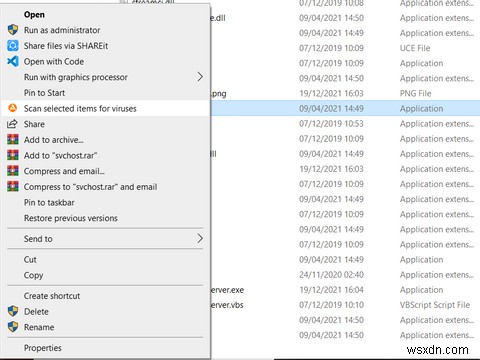Image resolution: width=480 pixels, height=360 pixels.
Task: Choose Copy from the context menu
Action: pyautogui.click(x=33, y=275)
